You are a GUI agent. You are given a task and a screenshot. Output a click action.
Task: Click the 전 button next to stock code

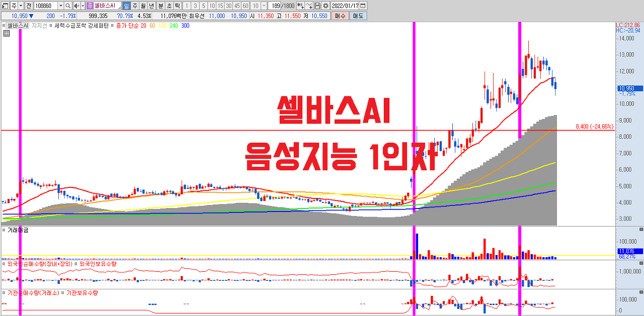(29, 6)
